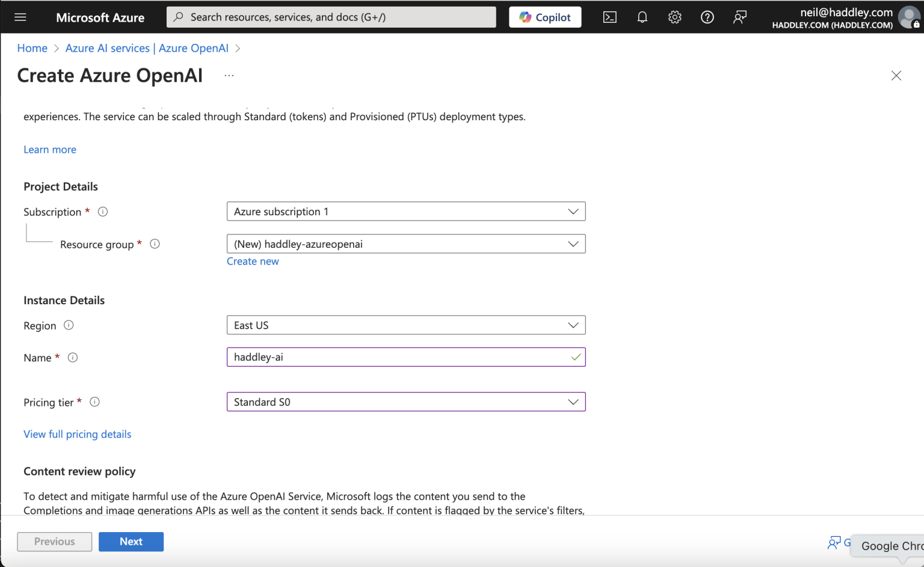Show info tooltip for Pricing tier
The image size is (924, 567).
tap(94, 402)
